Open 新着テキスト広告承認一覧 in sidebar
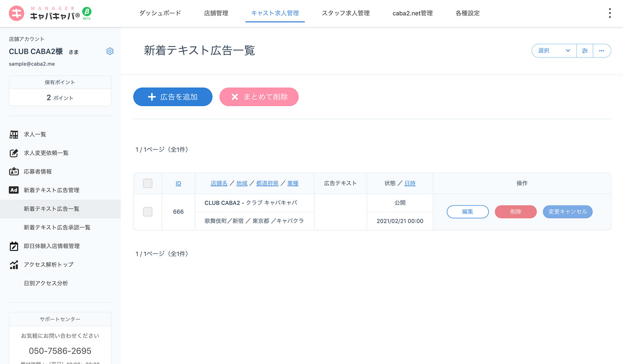 [57, 227]
